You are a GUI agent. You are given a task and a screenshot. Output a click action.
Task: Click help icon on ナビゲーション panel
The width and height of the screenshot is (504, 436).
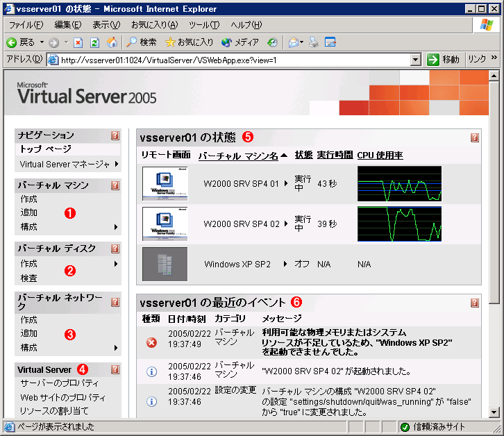click(115, 135)
